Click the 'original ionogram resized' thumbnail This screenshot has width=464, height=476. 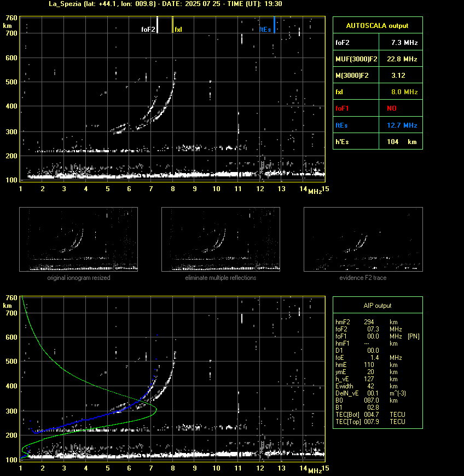coord(79,239)
